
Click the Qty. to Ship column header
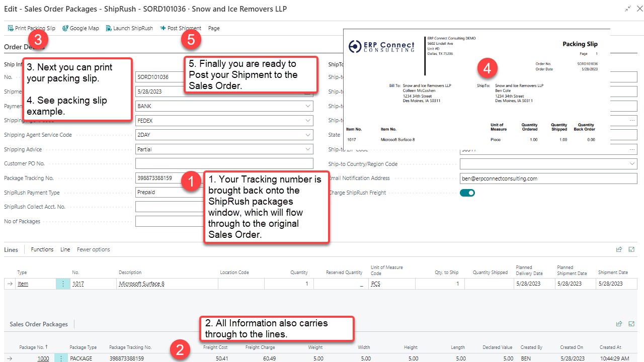(447, 273)
